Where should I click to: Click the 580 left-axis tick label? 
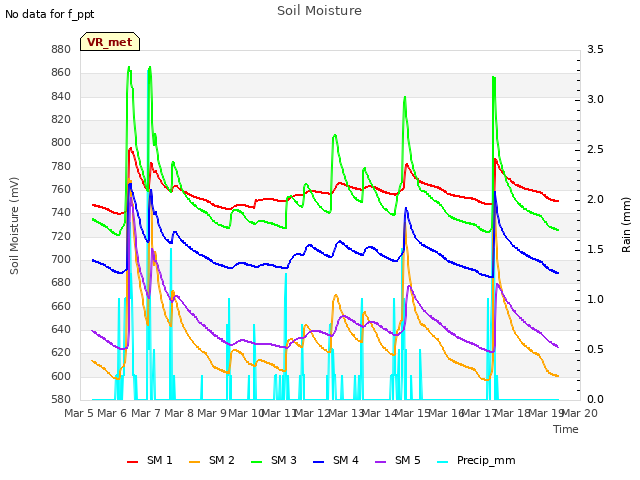(x=61, y=400)
